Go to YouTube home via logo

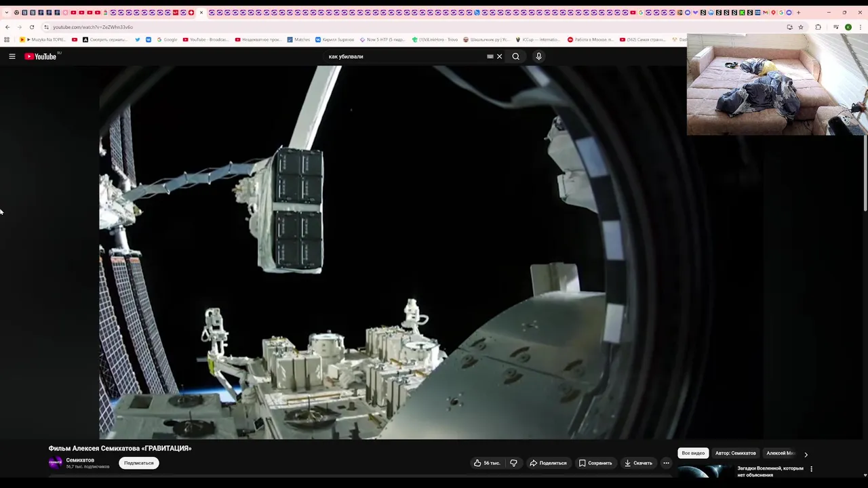41,56
